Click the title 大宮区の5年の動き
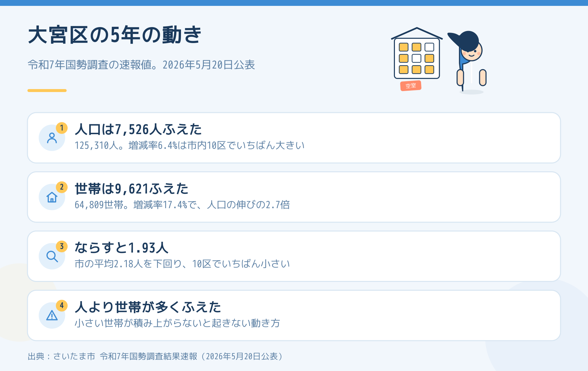This screenshot has width=588, height=371. (x=115, y=35)
